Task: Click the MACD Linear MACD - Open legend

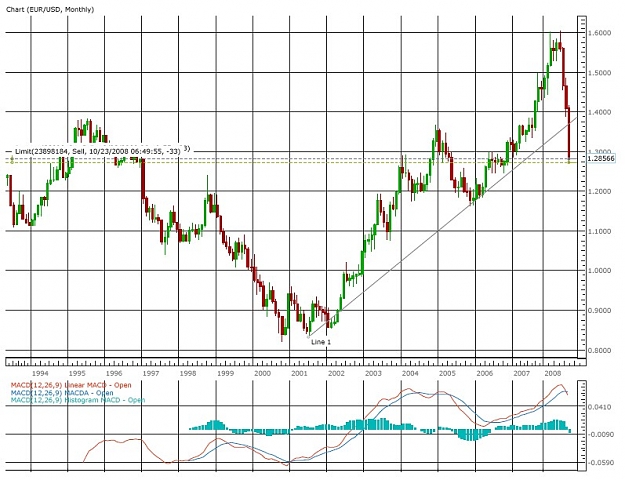Action: [71, 385]
